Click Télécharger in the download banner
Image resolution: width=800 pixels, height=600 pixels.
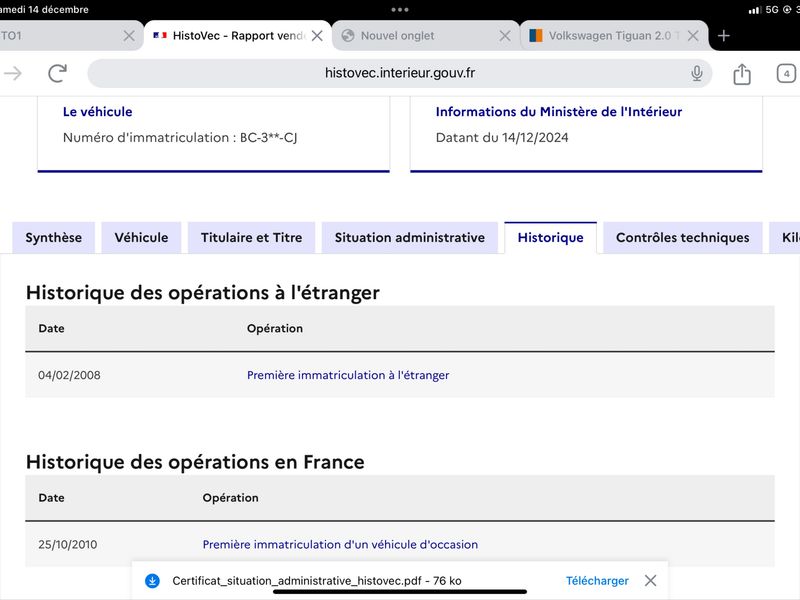point(597,581)
